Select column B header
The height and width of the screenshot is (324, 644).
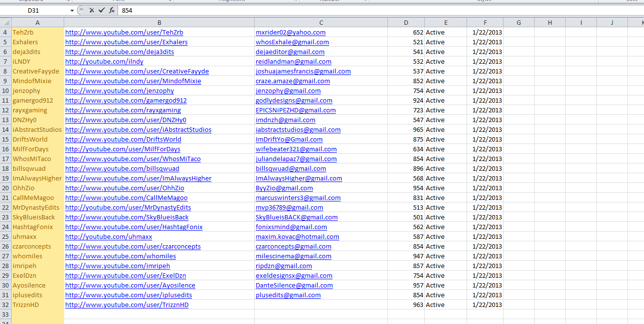click(159, 22)
